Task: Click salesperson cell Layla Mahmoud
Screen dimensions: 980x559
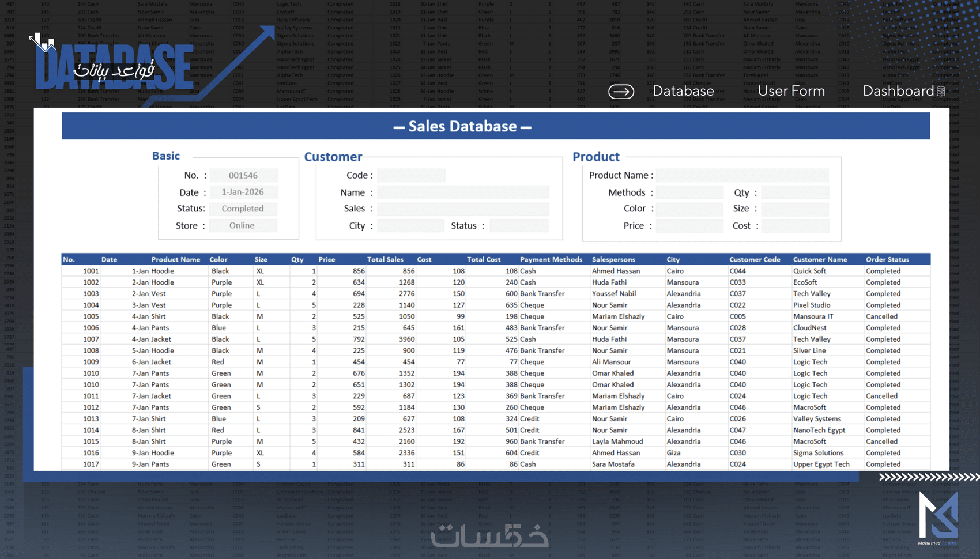Action: pyautogui.click(x=617, y=441)
